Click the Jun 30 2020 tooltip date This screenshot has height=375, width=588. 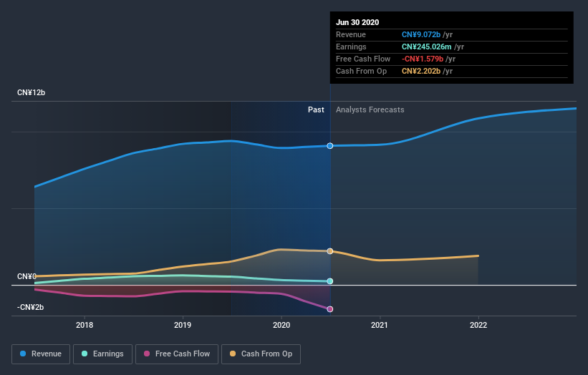point(357,22)
